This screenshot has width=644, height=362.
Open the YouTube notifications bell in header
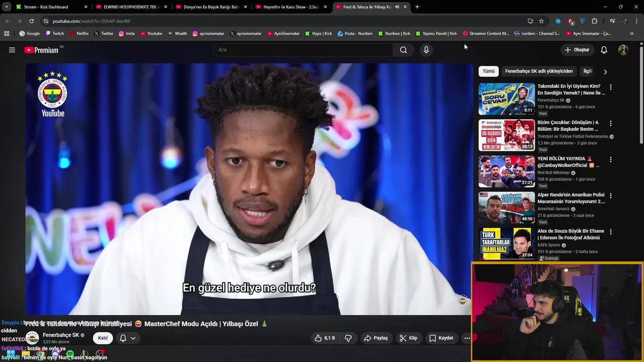(x=604, y=50)
